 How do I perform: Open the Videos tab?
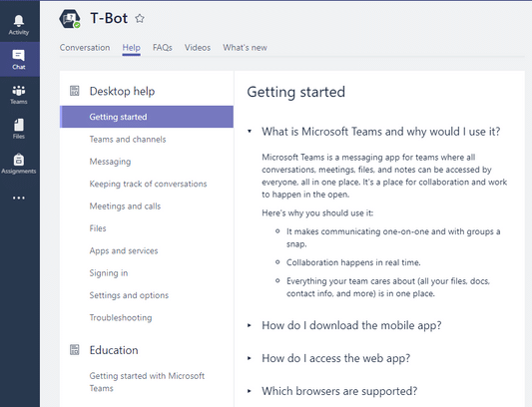[x=198, y=48]
